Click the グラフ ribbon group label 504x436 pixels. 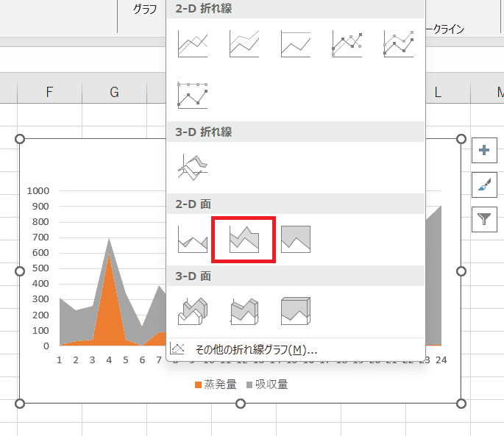click(x=145, y=9)
